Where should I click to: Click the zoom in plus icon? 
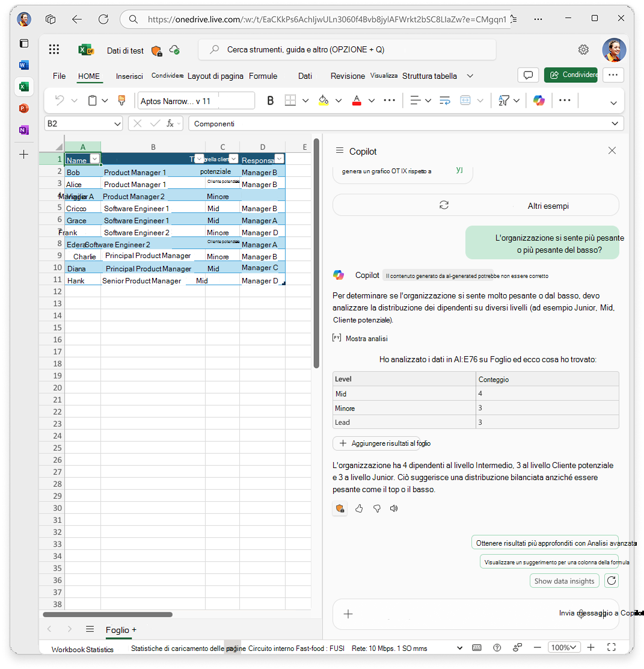(x=590, y=648)
